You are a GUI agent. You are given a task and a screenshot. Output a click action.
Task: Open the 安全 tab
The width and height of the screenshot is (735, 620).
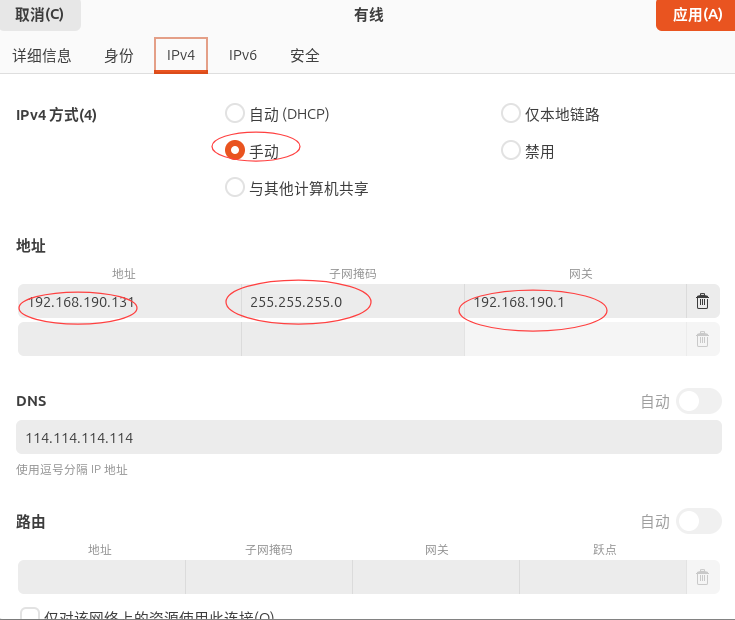[305, 56]
